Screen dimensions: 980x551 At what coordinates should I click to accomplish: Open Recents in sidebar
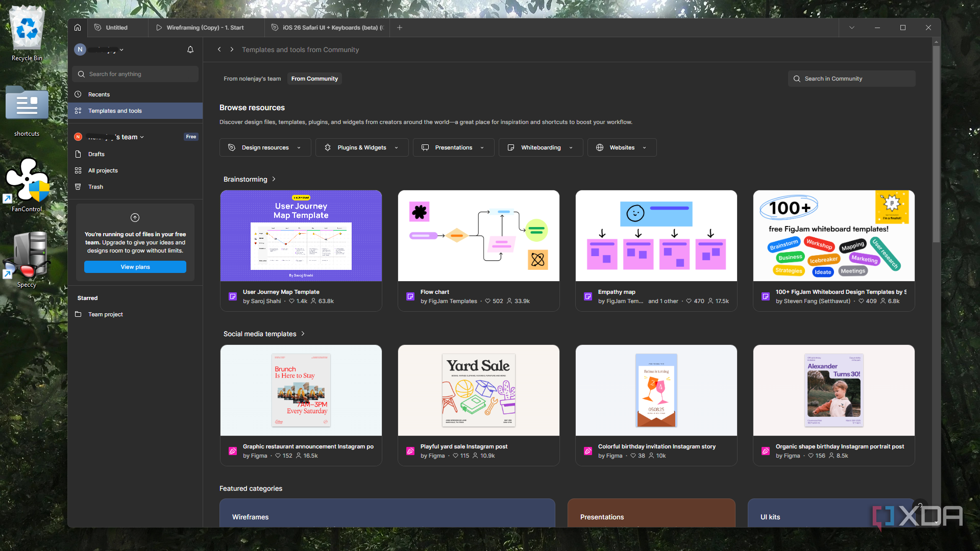click(135, 94)
